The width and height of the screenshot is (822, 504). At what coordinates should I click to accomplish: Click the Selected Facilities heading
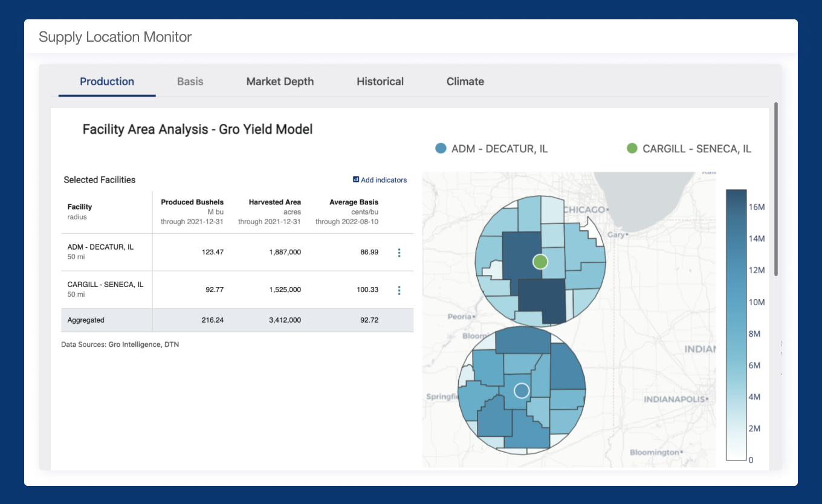(x=100, y=179)
